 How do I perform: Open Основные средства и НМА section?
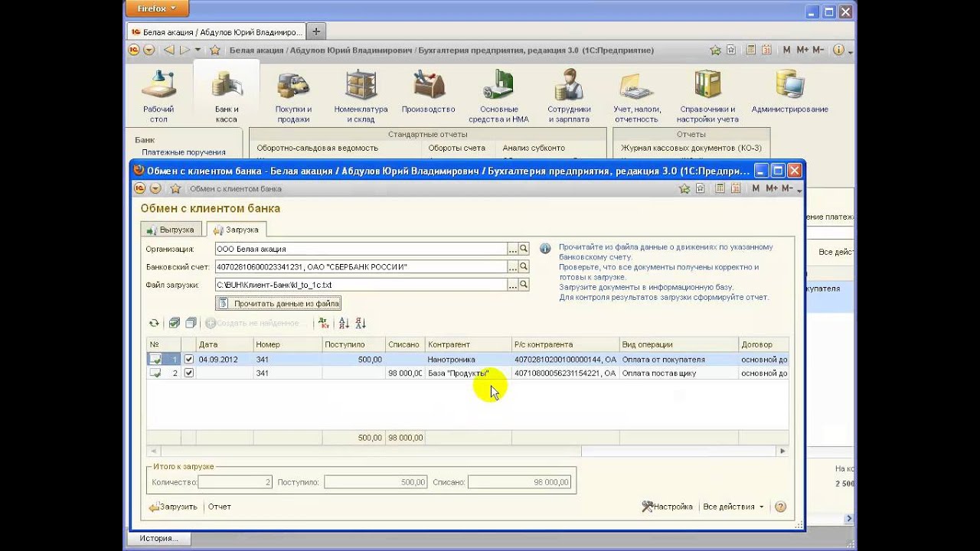(x=499, y=96)
